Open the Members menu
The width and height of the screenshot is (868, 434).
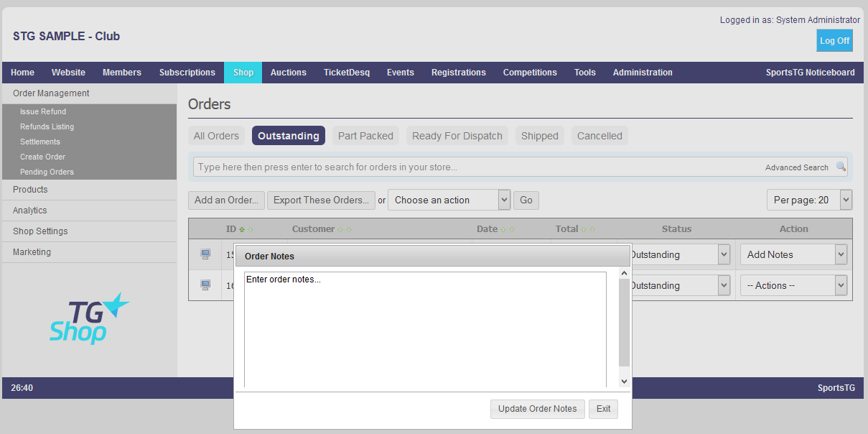click(x=122, y=73)
